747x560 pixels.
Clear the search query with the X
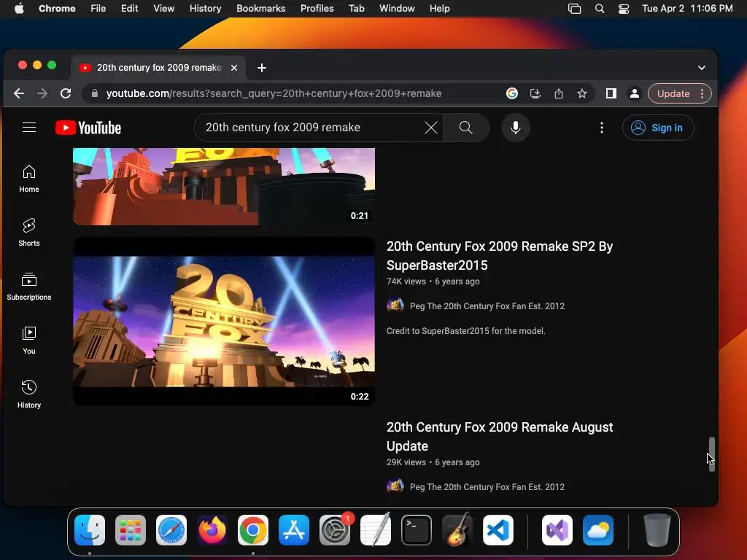click(430, 128)
